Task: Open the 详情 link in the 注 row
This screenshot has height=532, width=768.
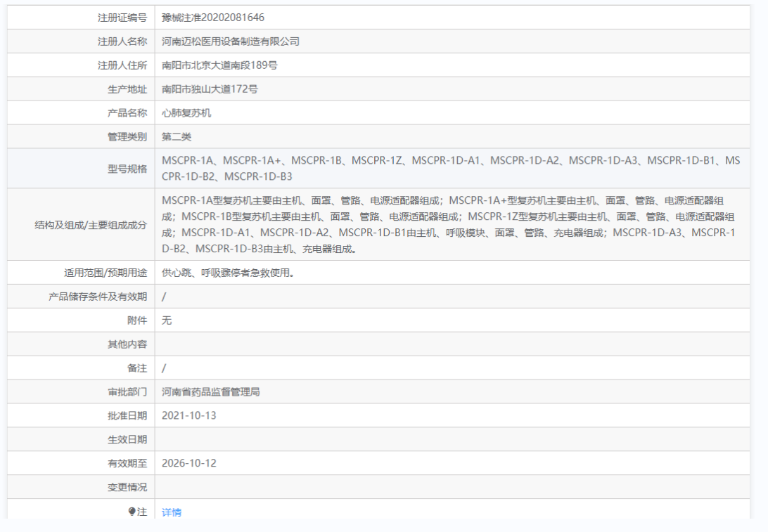Action: pyautogui.click(x=172, y=512)
